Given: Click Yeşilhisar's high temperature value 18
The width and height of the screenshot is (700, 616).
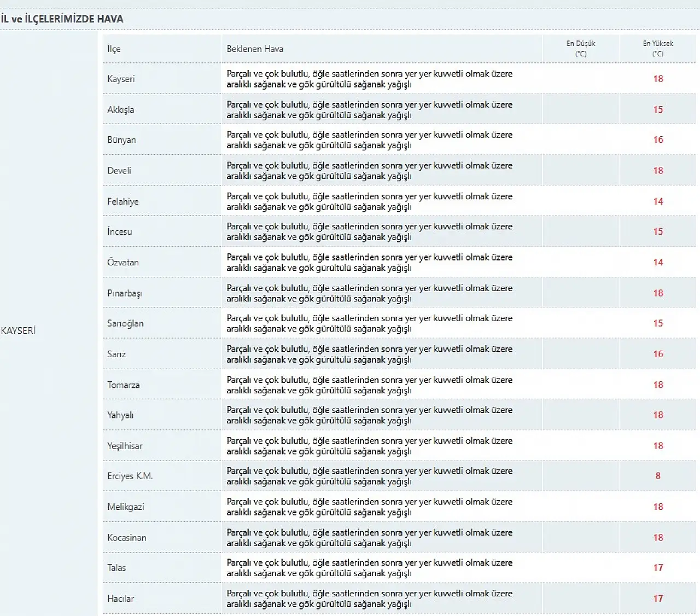Looking at the screenshot, I should coord(658,446).
